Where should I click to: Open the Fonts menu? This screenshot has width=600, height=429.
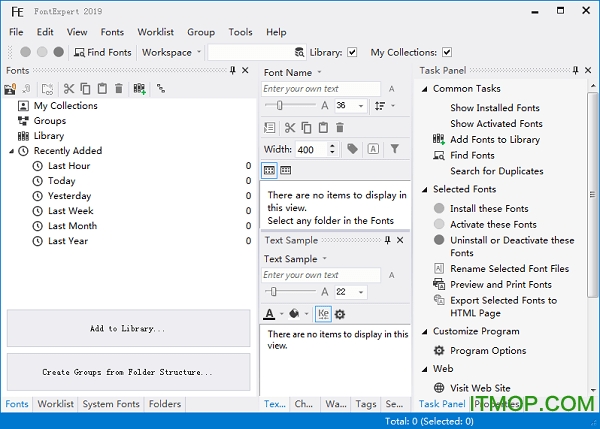pyautogui.click(x=112, y=32)
